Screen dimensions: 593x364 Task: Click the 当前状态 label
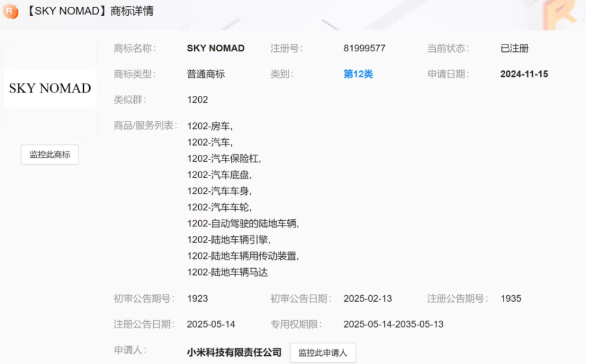[x=448, y=49]
